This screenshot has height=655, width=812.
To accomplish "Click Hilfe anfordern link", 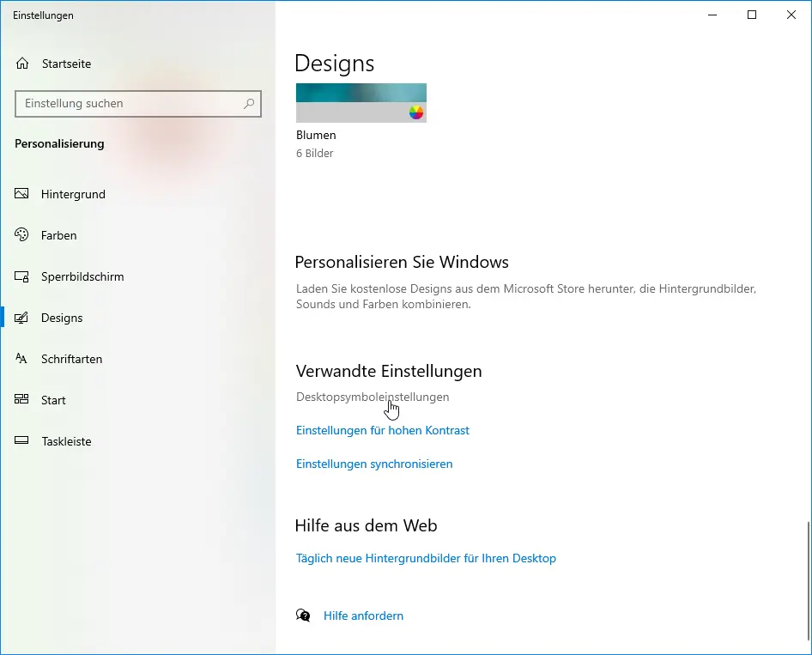I will pyautogui.click(x=363, y=616).
